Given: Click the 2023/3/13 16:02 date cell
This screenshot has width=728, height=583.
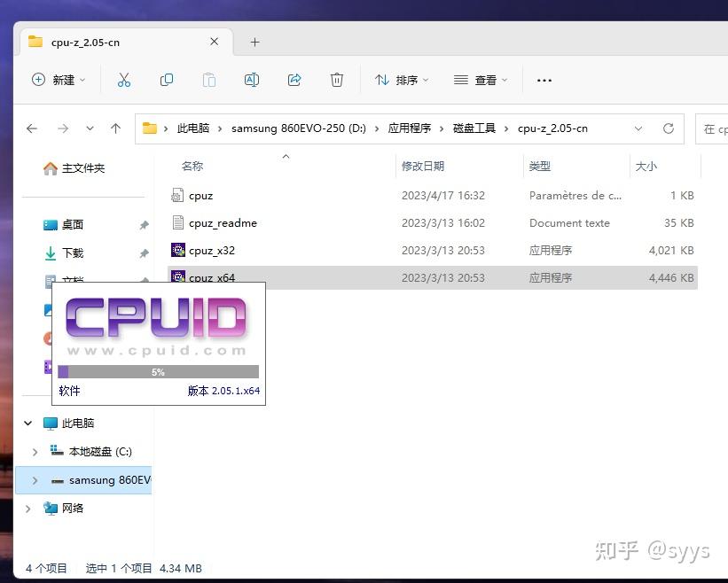Looking at the screenshot, I should click(443, 223).
